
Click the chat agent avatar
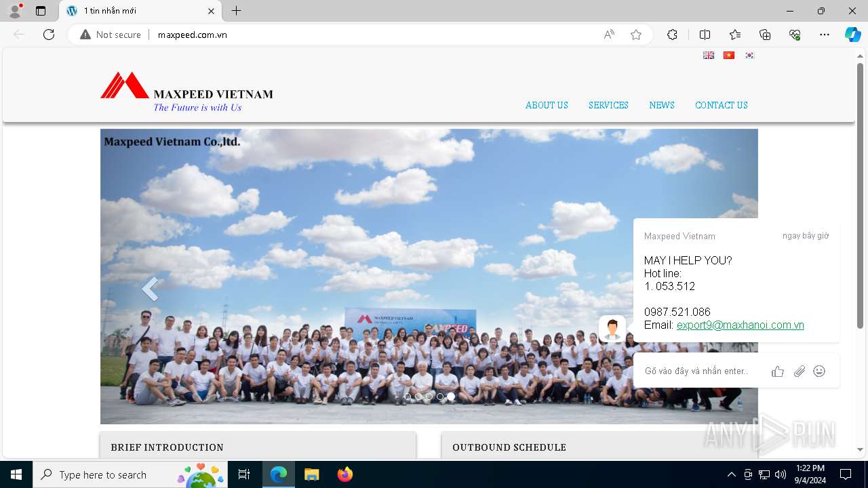point(612,329)
